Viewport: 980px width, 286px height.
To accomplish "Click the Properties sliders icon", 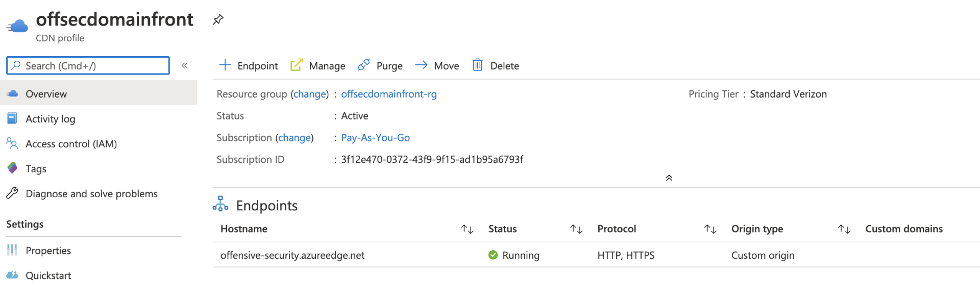I will pos(12,250).
